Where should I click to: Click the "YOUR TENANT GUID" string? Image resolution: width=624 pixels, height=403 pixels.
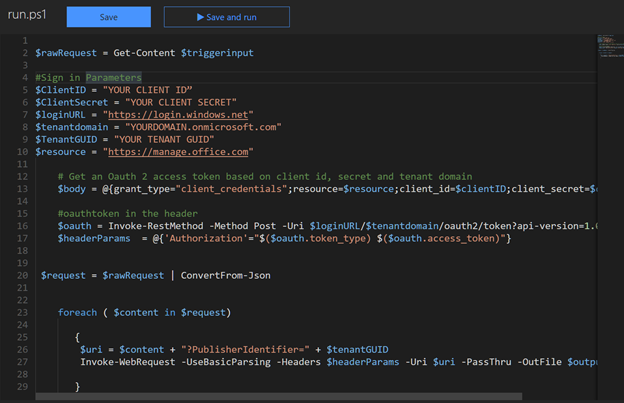click(164, 139)
